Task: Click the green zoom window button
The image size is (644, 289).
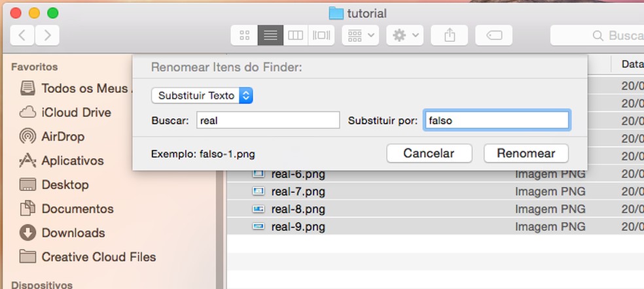Action: [x=52, y=13]
